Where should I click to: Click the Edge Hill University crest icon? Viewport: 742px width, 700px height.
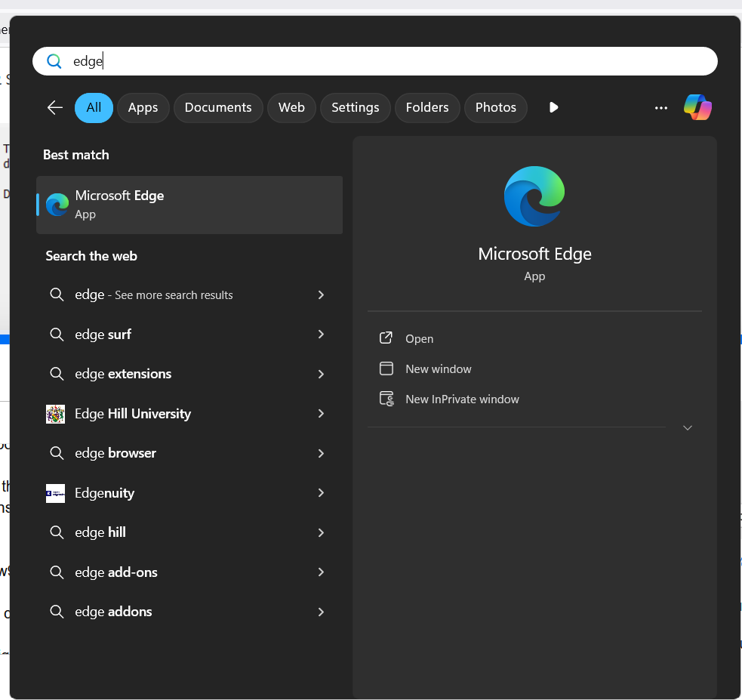tap(55, 414)
